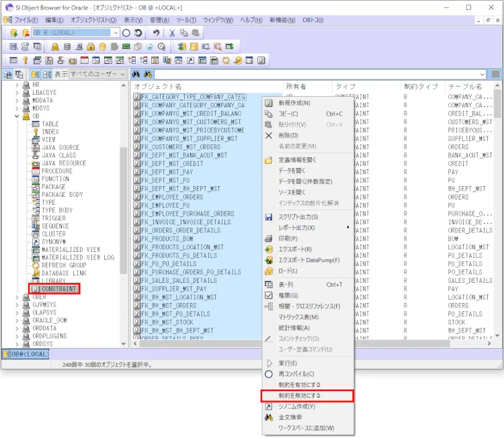
Task: Click the テーブル名 column header
Action: tap(469, 87)
